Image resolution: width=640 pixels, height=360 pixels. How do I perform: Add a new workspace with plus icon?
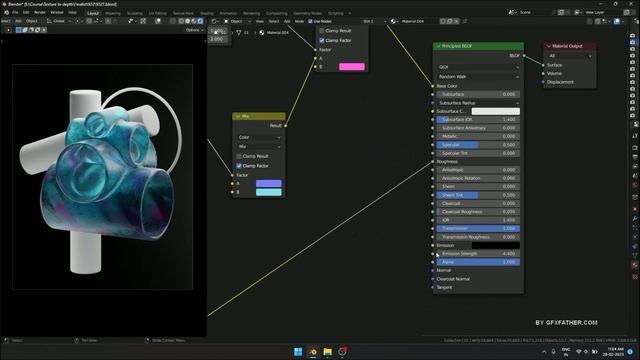(349, 13)
